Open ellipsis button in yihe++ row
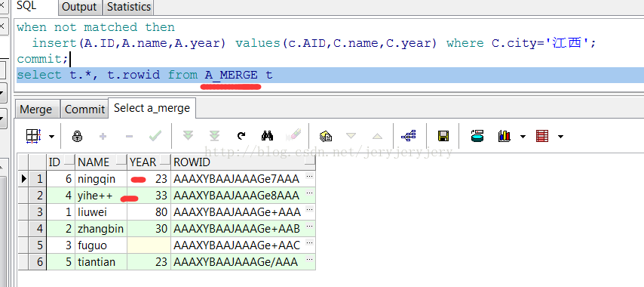This screenshot has width=644, height=287. [310, 193]
